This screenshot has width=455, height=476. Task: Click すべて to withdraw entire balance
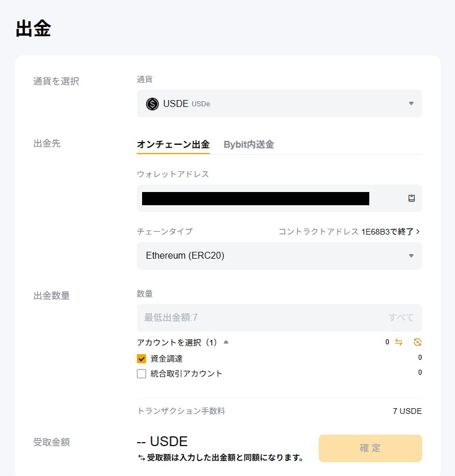click(401, 318)
